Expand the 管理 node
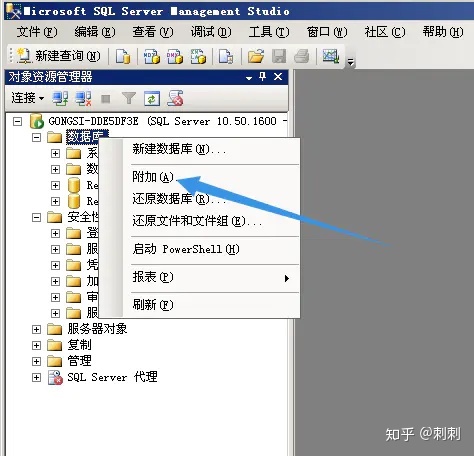The image size is (474, 456). coord(36,361)
